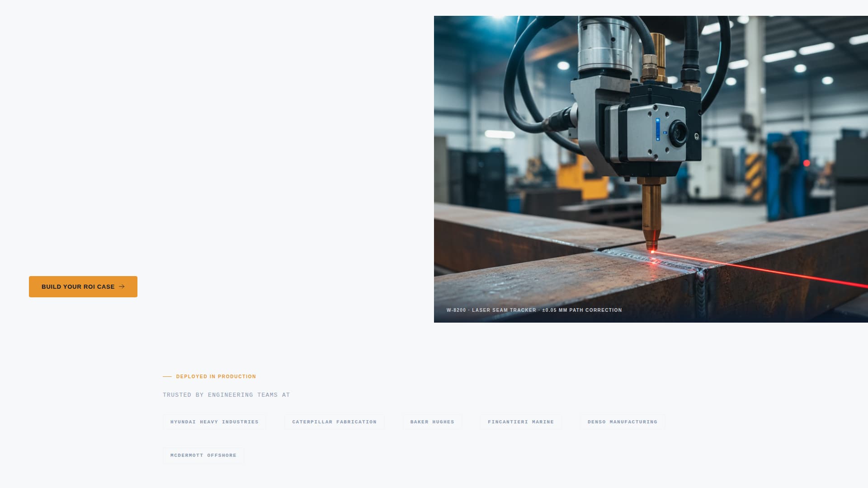Screen dimensions: 868x488
Task: Select the DENSO MANUFACTURING chip
Action: pos(622,422)
